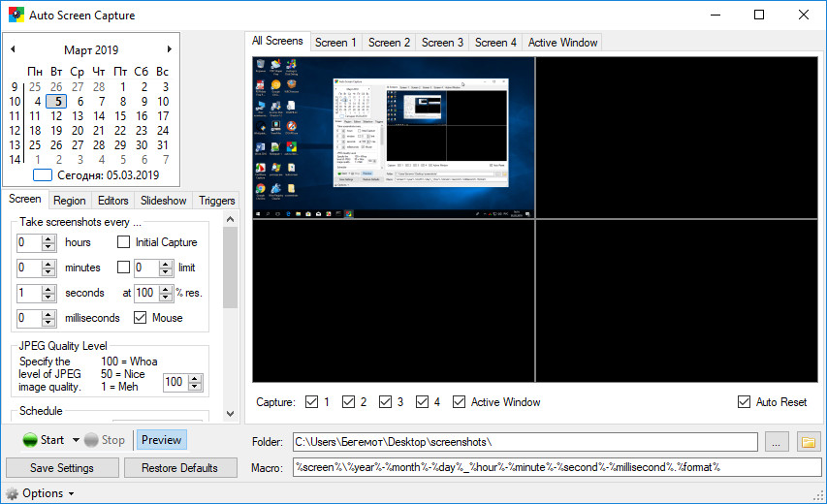Select March 20 in the calendar
Viewport: 827px width, 504px height.
click(x=78, y=130)
